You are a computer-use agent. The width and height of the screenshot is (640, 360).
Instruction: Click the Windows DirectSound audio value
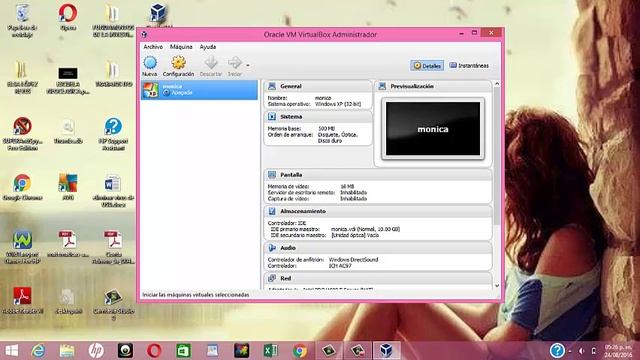click(353, 260)
